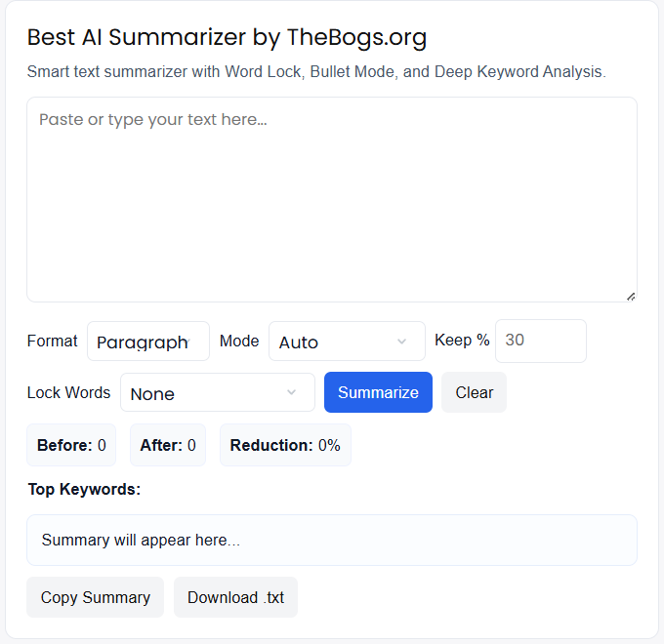
Task: Focus the Keep % number field
Action: pos(540,341)
